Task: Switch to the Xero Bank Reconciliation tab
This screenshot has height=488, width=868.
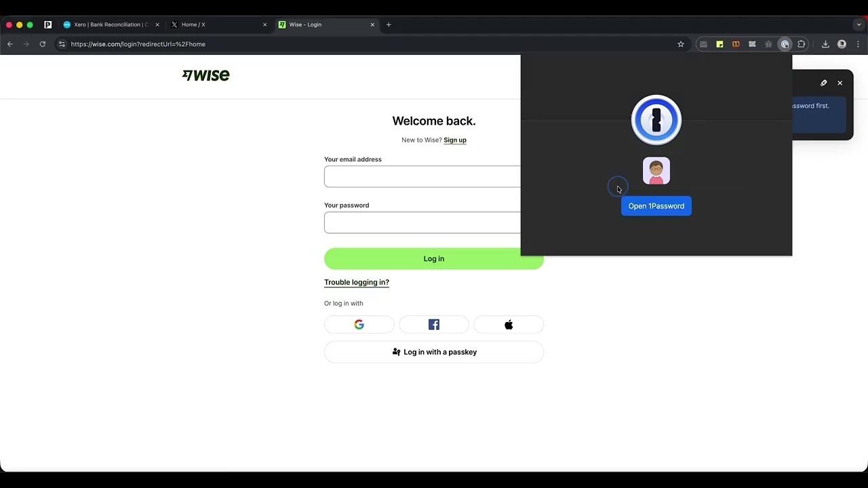Action: tap(111, 24)
